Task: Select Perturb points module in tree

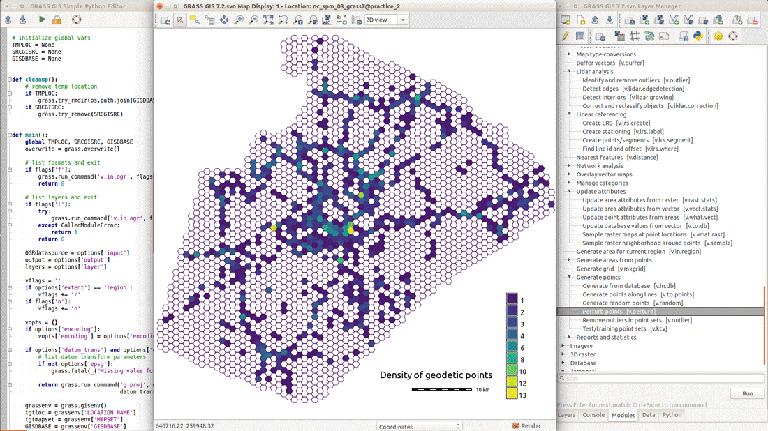Action: pyautogui.click(x=619, y=311)
